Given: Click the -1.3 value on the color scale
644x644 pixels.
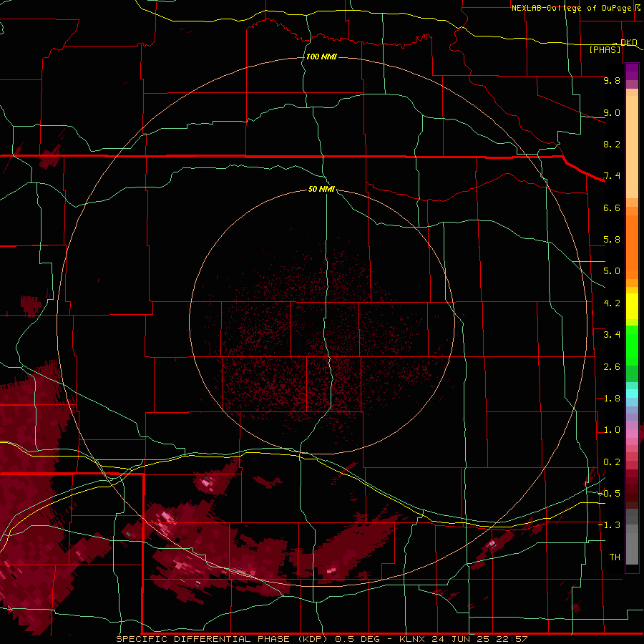Looking at the screenshot, I should pyautogui.click(x=609, y=525).
